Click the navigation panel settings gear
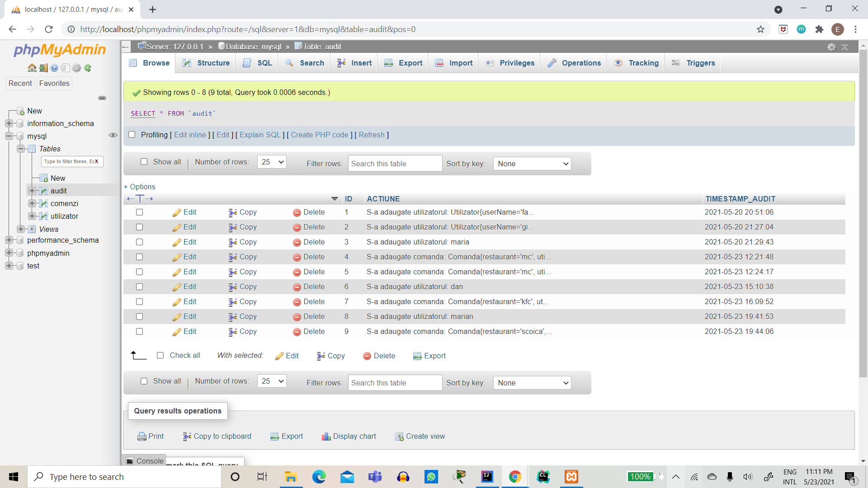868x488 pixels. point(76,68)
